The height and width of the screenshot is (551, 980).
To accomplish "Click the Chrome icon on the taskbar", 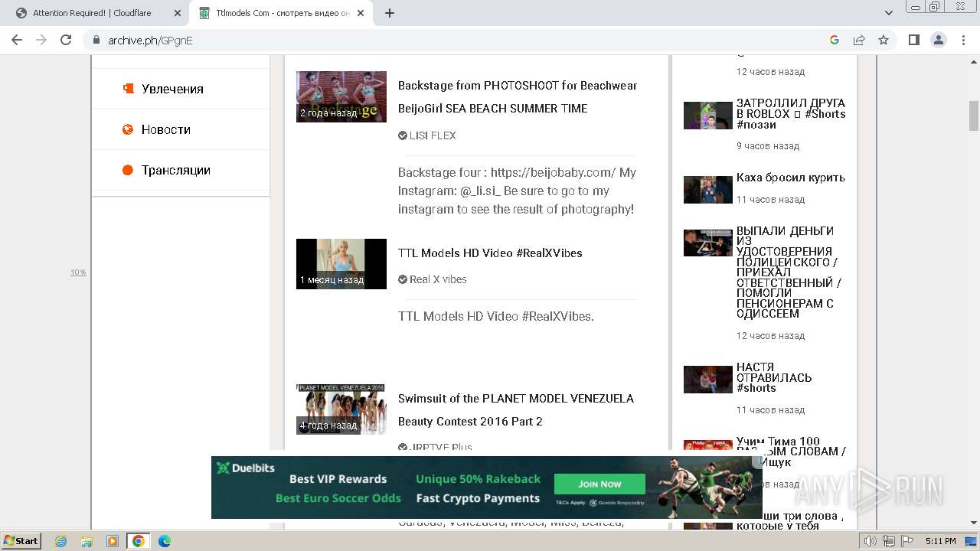I will [139, 541].
